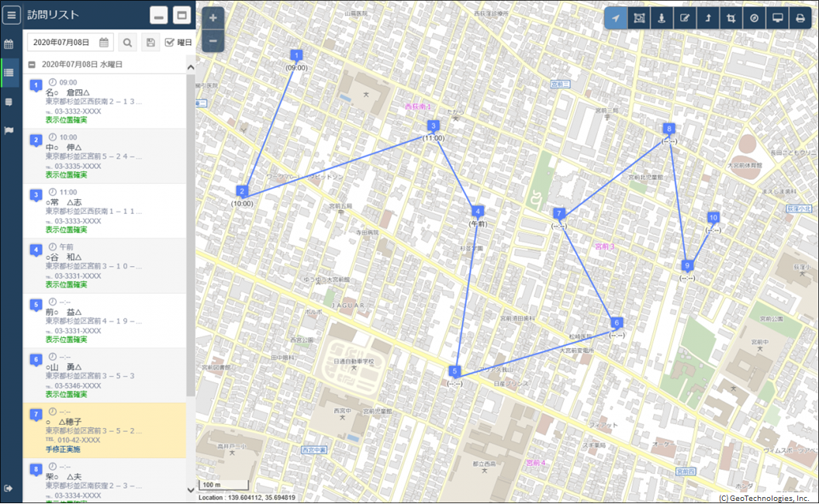The image size is (819, 504).
Task: Click the compass tool icon
Action: (754, 18)
